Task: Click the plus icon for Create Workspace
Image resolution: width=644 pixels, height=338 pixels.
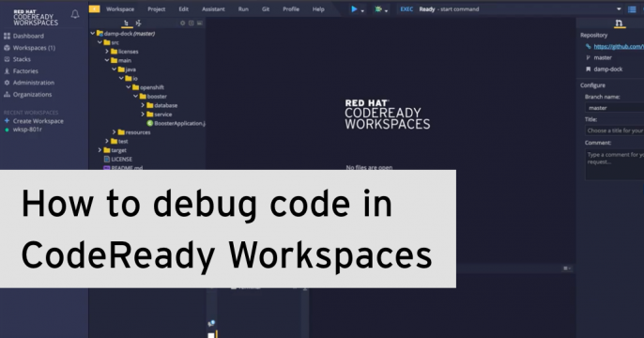Action: [x=7, y=121]
